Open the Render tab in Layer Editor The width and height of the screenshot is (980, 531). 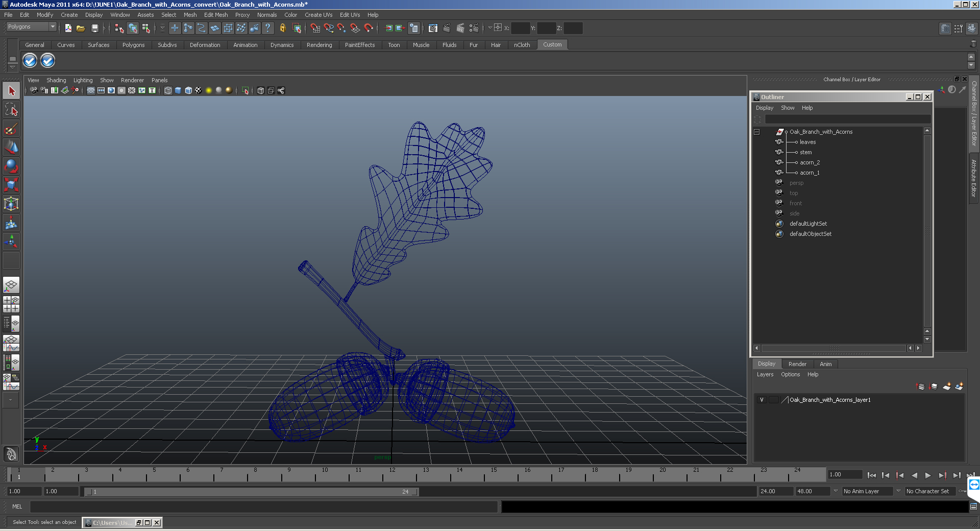(x=797, y=364)
